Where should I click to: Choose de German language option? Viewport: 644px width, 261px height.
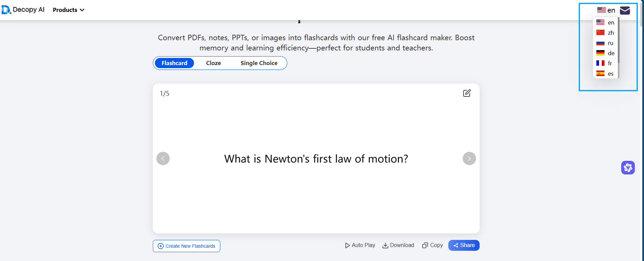[x=605, y=53]
